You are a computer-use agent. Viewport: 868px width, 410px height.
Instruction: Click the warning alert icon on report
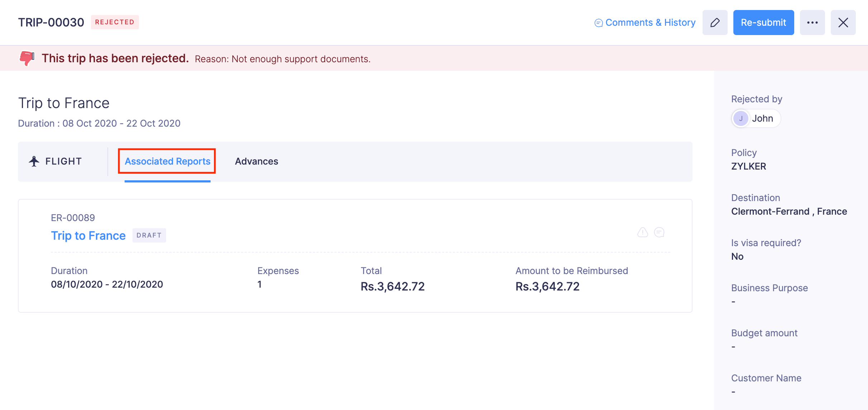click(643, 233)
